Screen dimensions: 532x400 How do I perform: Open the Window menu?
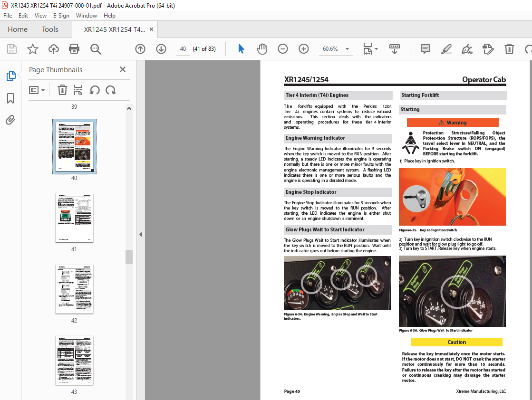pyautogui.click(x=86, y=16)
